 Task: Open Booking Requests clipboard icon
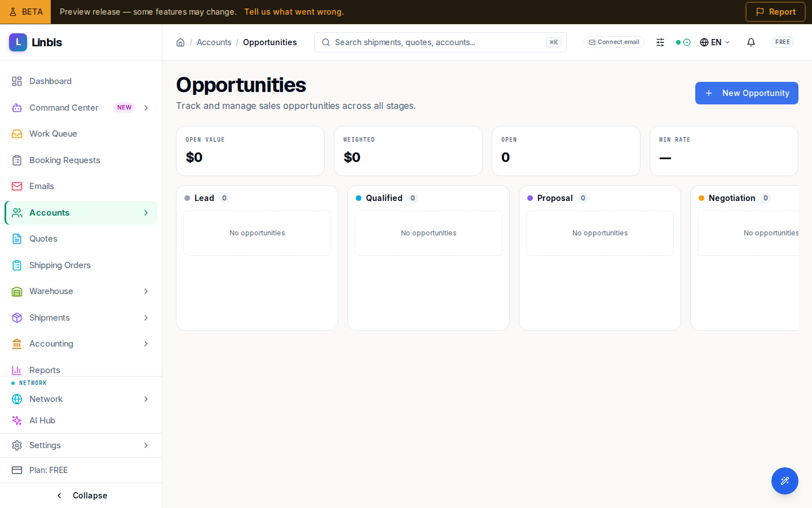click(x=17, y=160)
